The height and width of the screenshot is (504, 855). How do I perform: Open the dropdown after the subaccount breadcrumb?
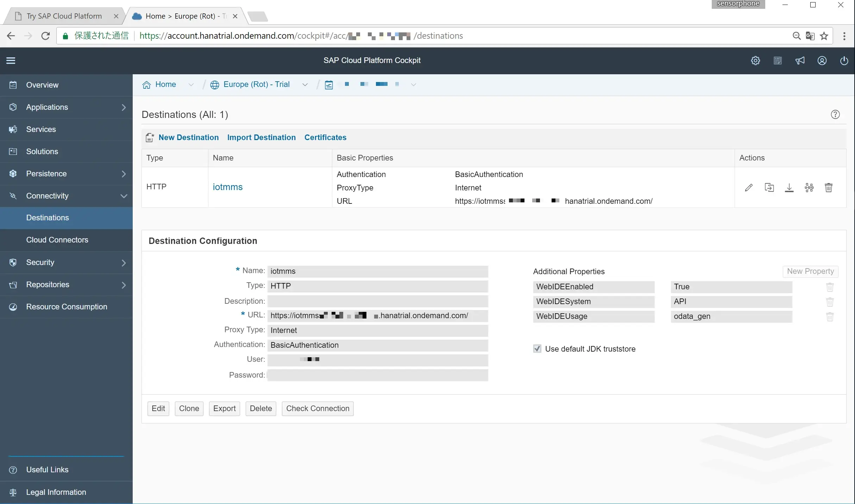pos(414,85)
